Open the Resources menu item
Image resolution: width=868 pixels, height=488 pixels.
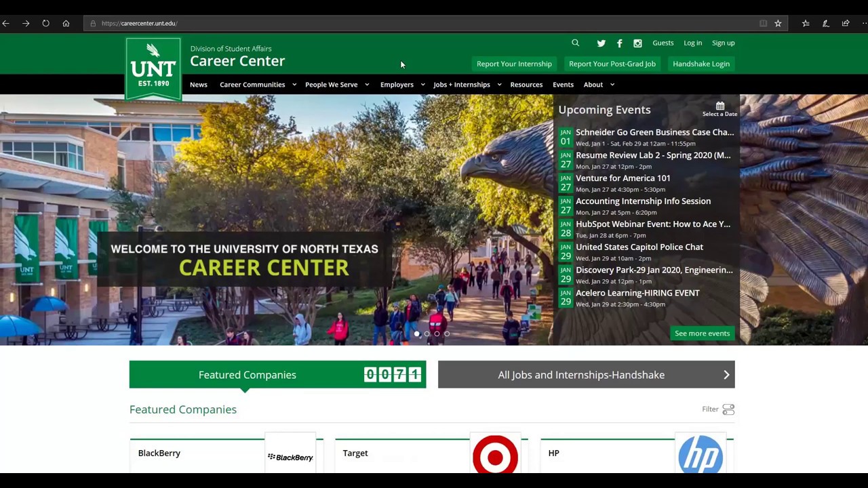coord(526,85)
